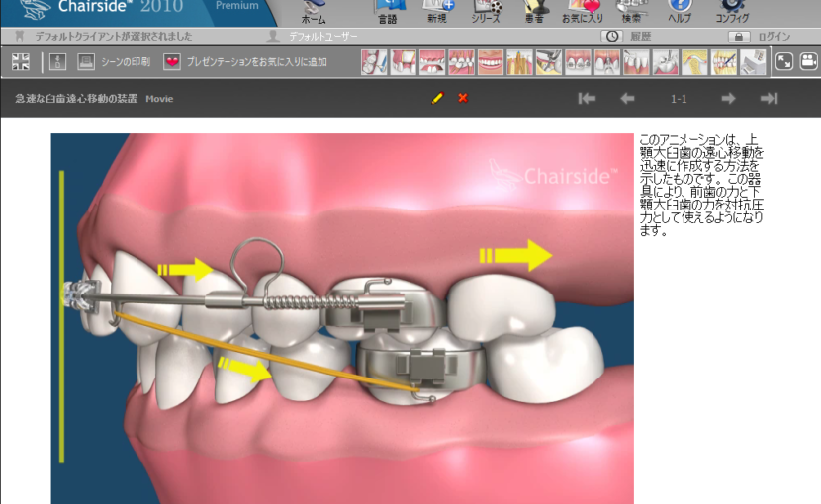
Task: Click the download/save scene icon
Action: [57, 61]
